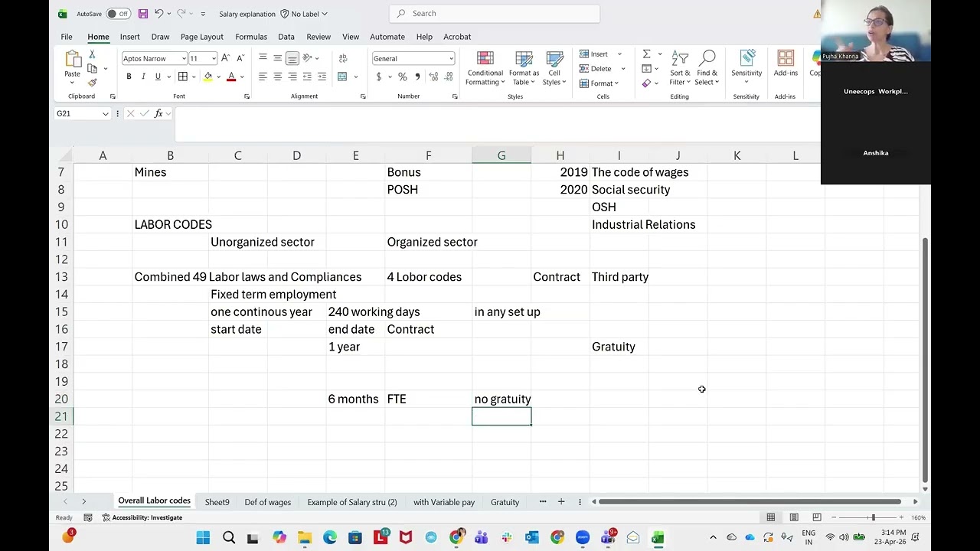Viewport: 980px width, 551px height.
Task: Toggle Wrap Text
Action: pyautogui.click(x=342, y=58)
